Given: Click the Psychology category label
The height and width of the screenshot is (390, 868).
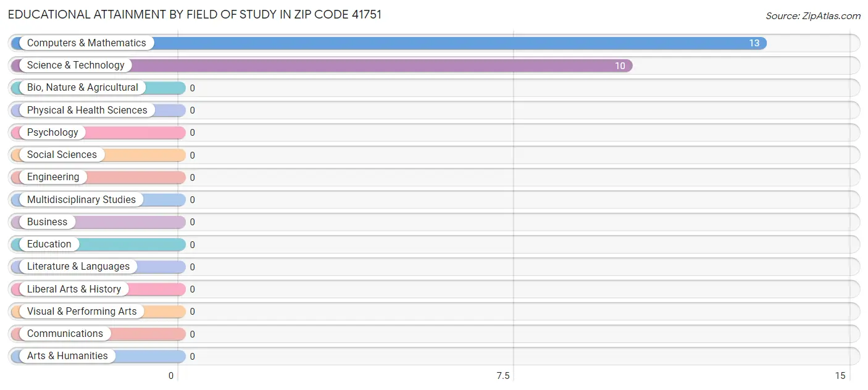Looking at the screenshot, I should point(52,133).
